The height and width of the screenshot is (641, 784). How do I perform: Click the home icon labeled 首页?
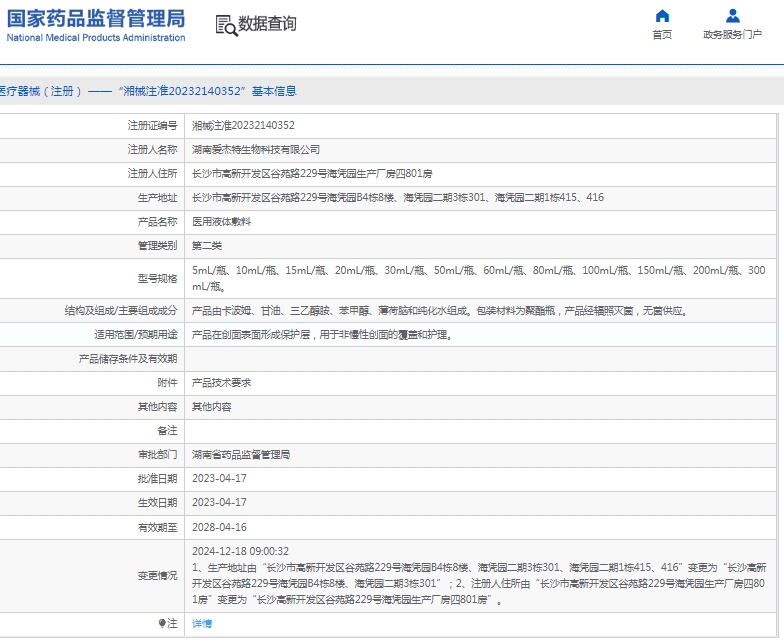coord(662,16)
